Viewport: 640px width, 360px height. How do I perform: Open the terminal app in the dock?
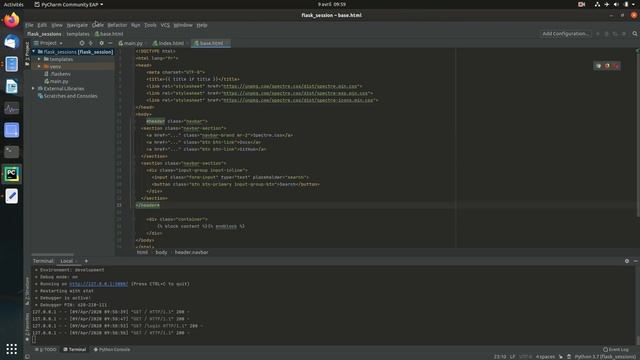click(x=11, y=152)
